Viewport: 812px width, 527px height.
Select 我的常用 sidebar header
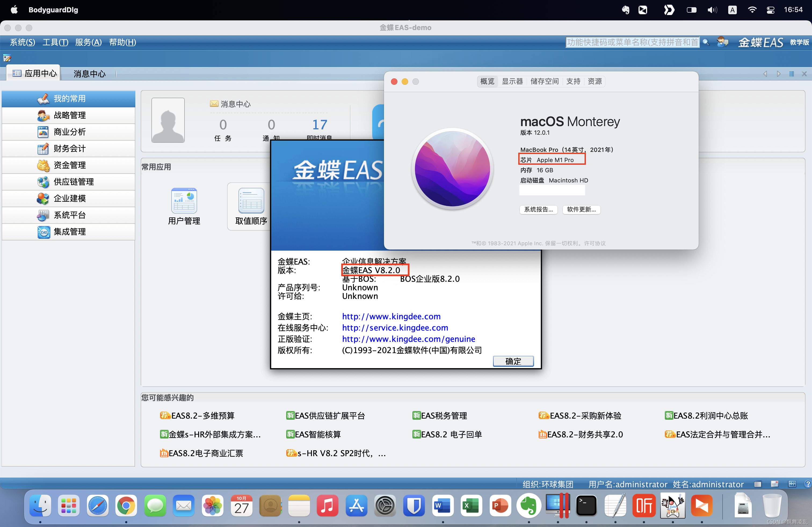click(x=68, y=99)
